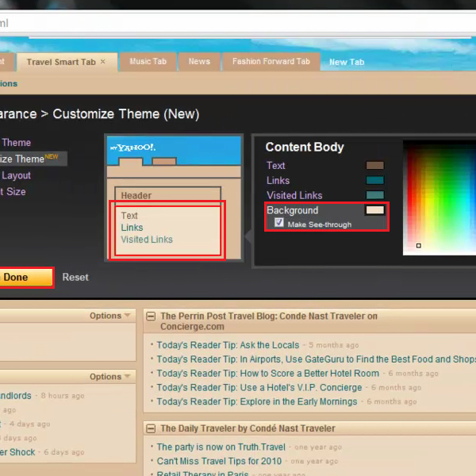This screenshot has height=476, width=476.
Task: Pick the Visited Links color swatch
Action: 375,195
